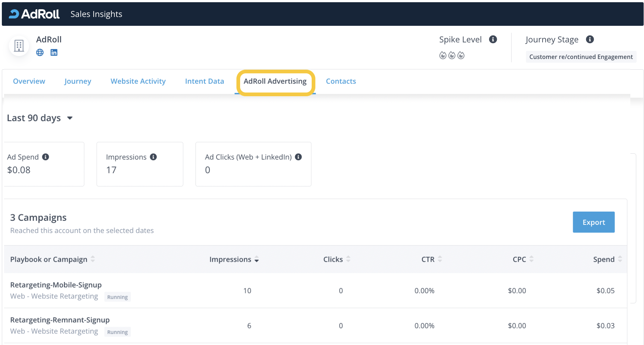
Task: Click Retargeting-Remnant-Signup CTR 0.00%
Action: pos(425,326)
